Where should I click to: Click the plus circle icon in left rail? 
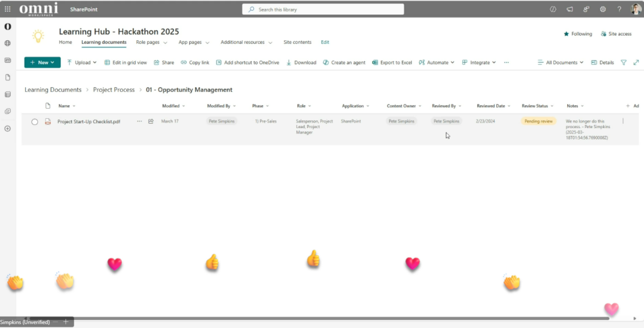[x=8, y=128]
